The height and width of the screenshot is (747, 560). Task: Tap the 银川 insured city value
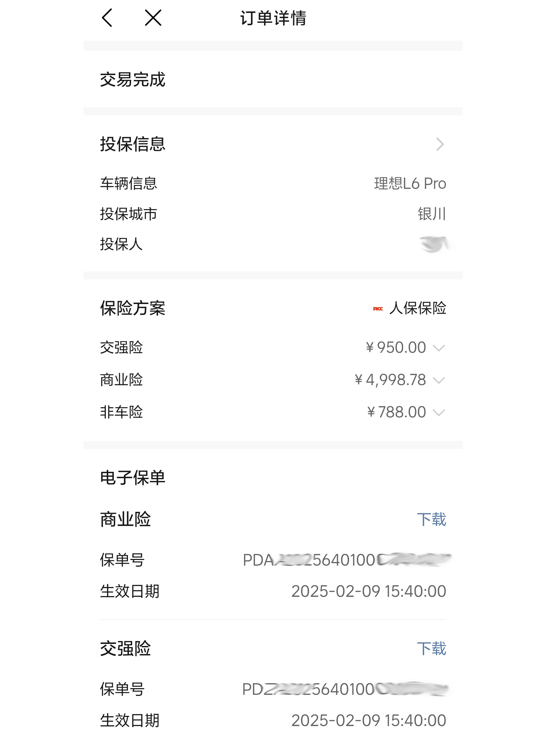(432, 214)
